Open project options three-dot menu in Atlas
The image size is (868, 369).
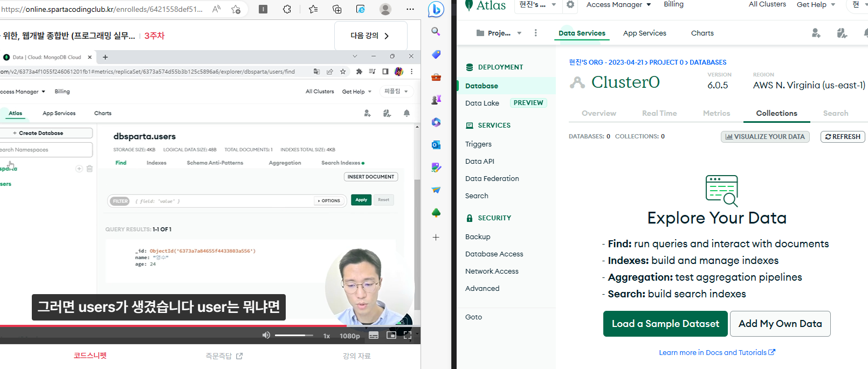pos(535,33)
